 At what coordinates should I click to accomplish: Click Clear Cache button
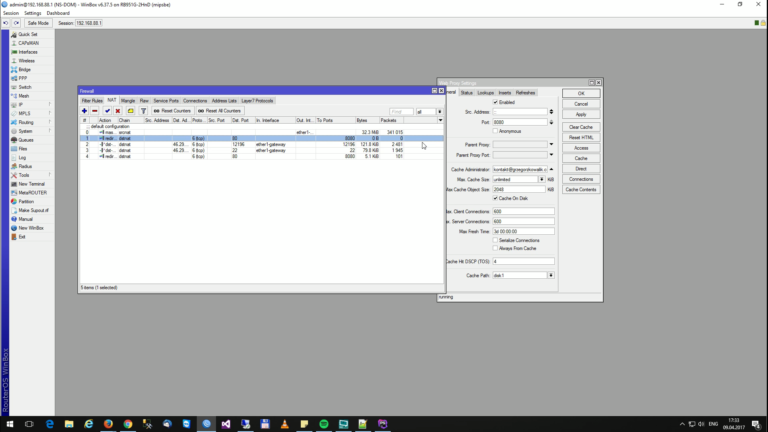click(581, 127)
